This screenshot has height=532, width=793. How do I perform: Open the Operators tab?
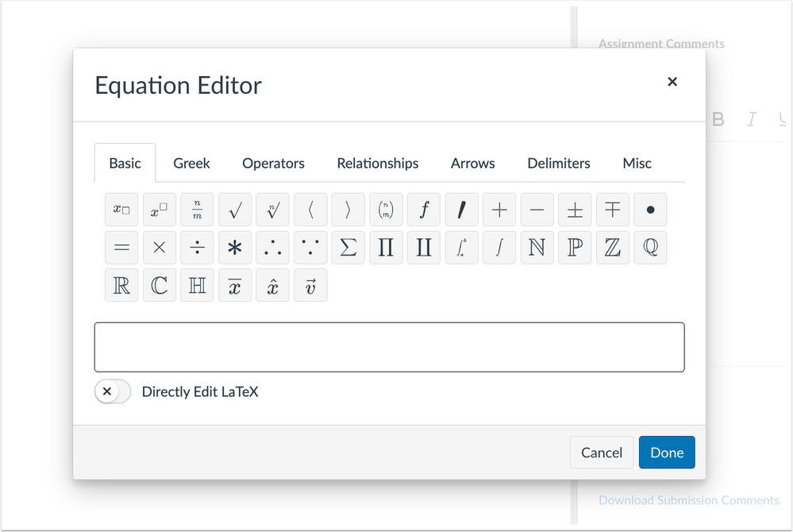click(273, 164)
